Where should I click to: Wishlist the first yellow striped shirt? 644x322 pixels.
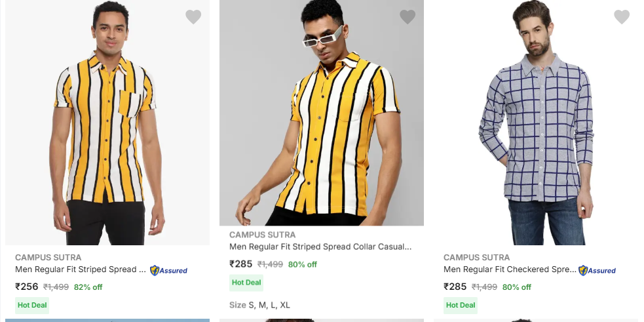(x=193, y=17)
